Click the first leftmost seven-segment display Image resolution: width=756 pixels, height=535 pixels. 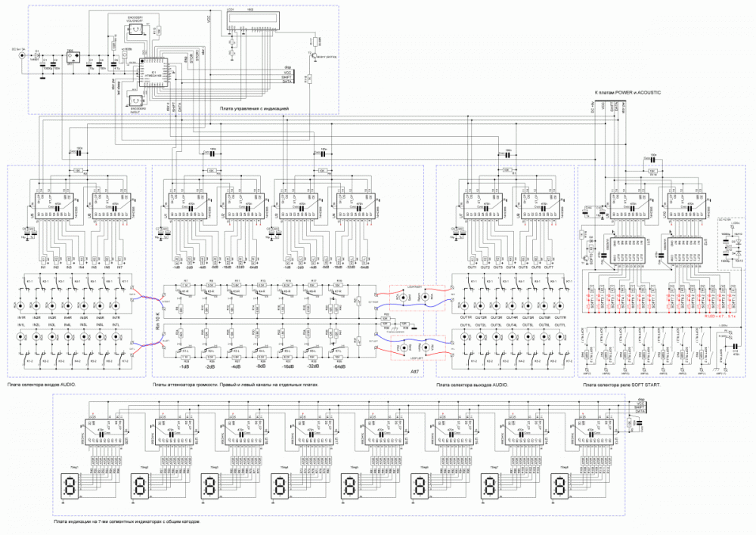[x=70, y=486]
